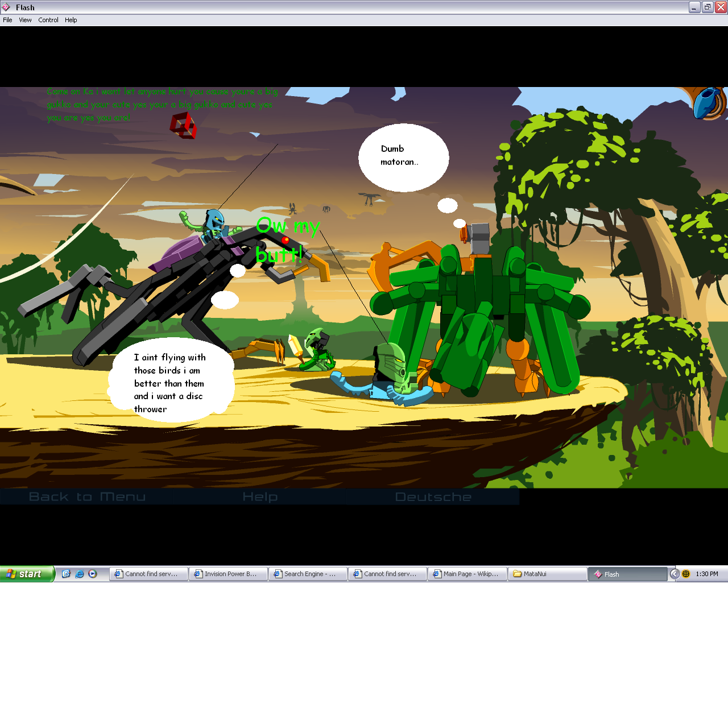This screenshot has width=728, height=712.
Task: Click the "I aint flying with those birds" bubble
Action: [171, 381]
